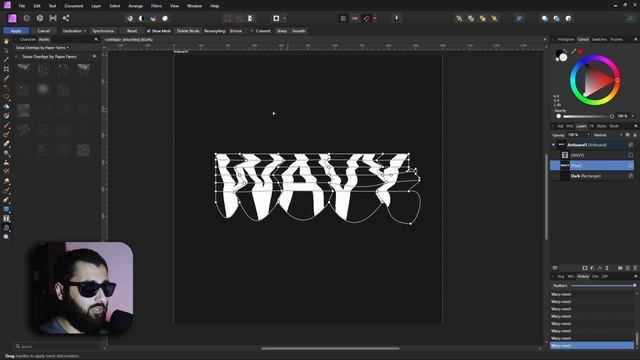Open the Snow Overlays asset category dropdown
Screen dimensions: 640x360
coord(42,48)
